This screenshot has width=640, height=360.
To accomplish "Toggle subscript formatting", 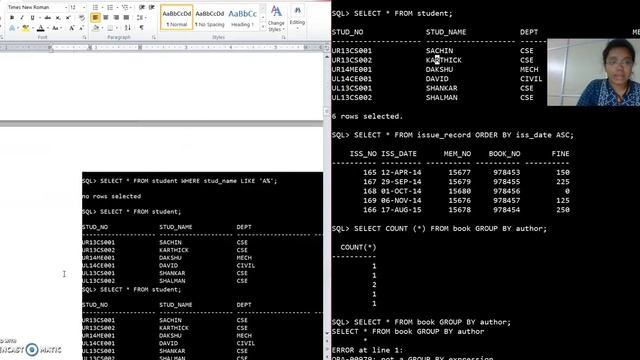I will (58, 18).
